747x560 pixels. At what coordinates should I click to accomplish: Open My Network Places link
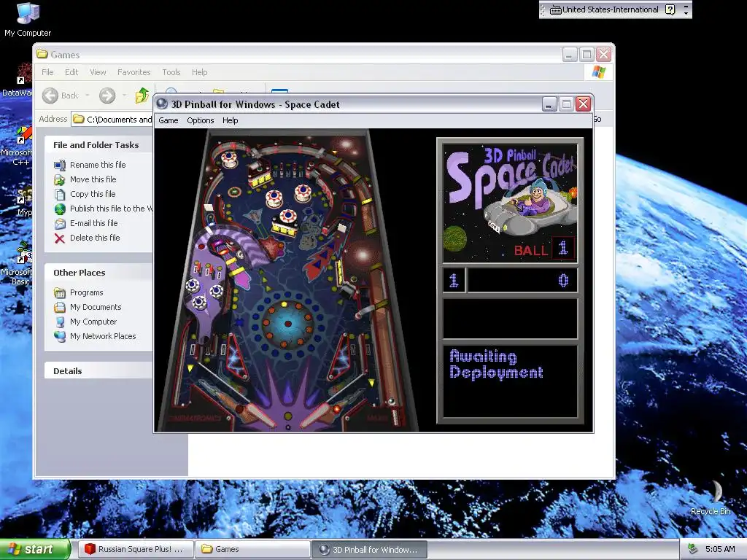(x=103, y=336)
